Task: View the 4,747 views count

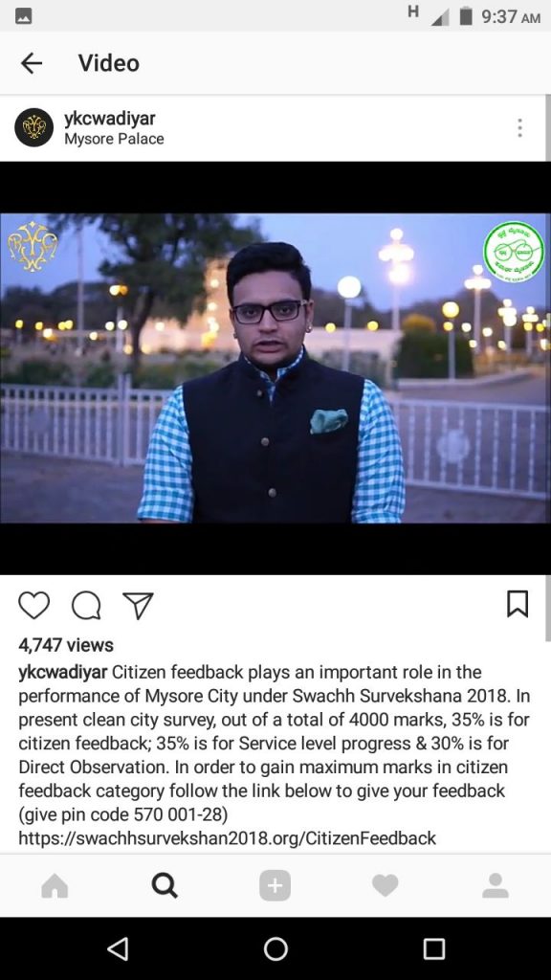Action: (x=66, y=645)
